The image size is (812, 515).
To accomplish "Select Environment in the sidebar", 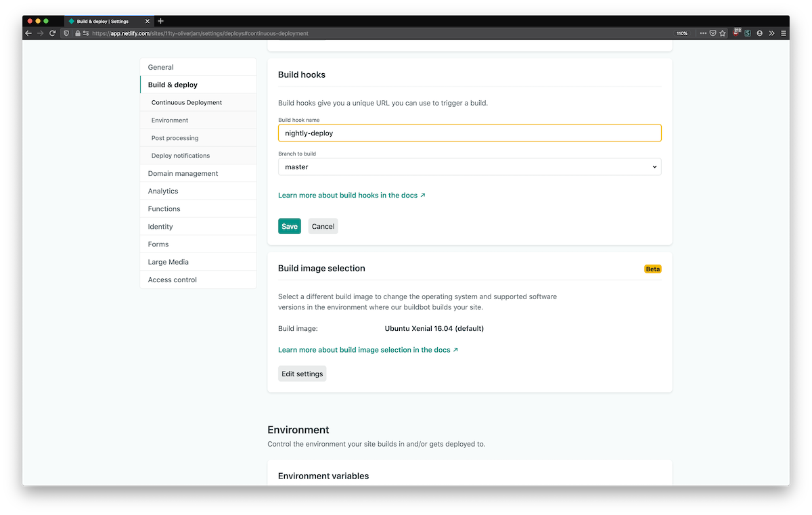I will [170, 120].
